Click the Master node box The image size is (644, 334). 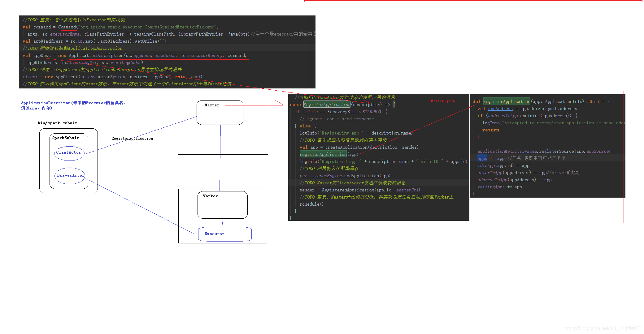tap(220, 112)
